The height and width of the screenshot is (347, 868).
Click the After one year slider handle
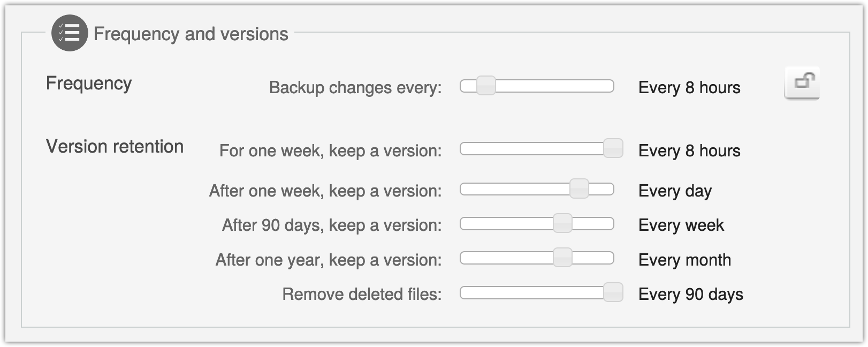coord(562,258)
